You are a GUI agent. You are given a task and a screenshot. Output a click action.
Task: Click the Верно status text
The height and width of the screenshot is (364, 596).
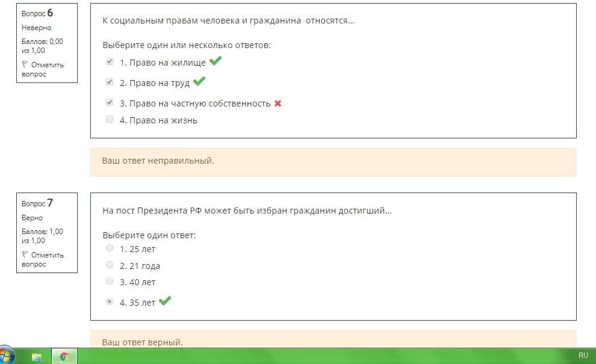tap(33, 218)
